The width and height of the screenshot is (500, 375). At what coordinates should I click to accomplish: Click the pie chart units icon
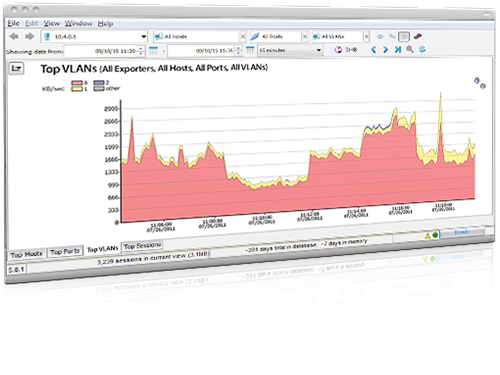point(338,50)
